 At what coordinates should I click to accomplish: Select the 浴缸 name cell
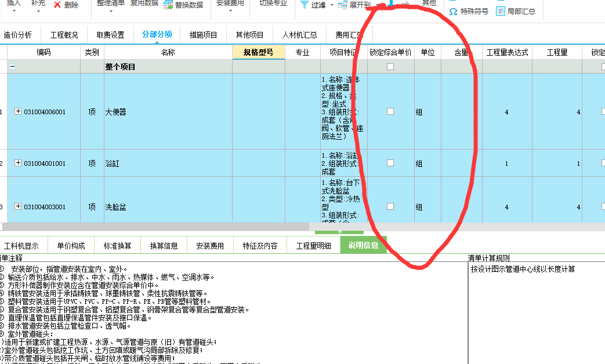point(168,163)
